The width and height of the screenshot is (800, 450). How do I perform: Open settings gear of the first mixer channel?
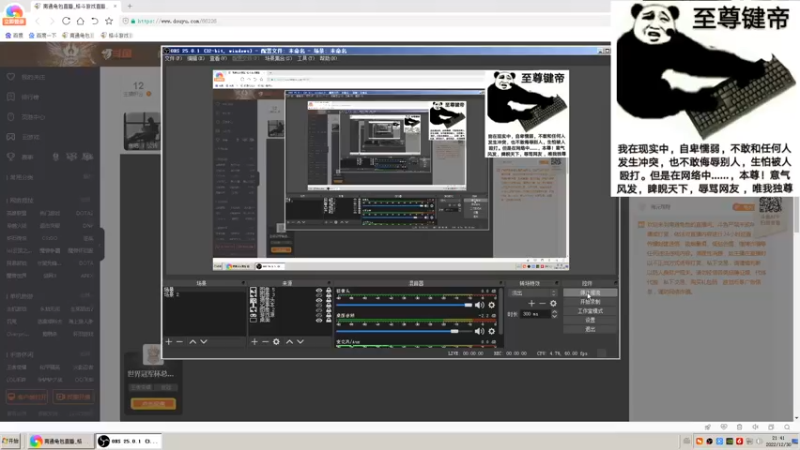(x=491, y=305)
